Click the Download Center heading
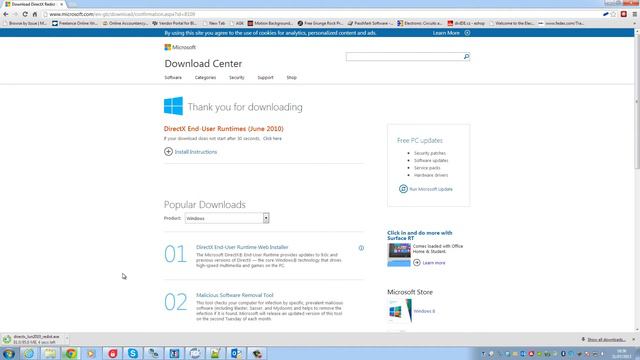The width and height of the screenshot is (640, 360). coord(203,64)
